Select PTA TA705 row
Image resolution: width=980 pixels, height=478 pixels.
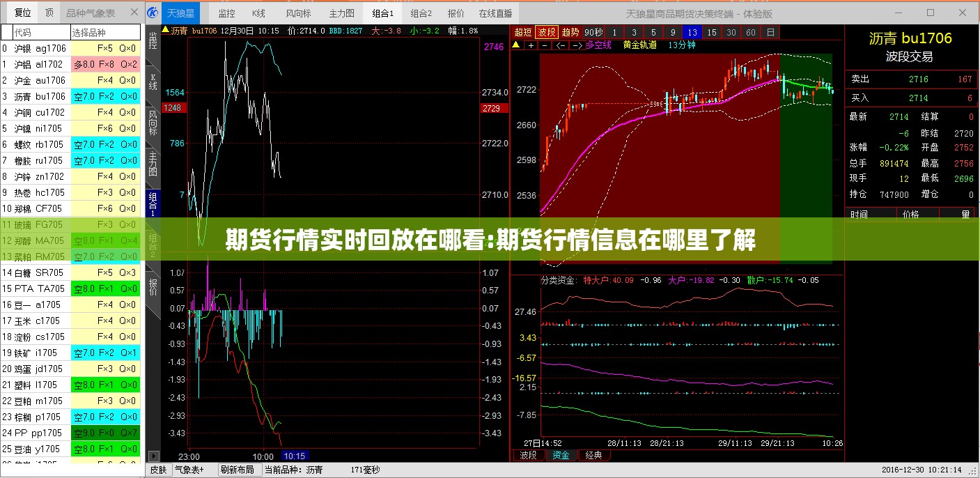point(70,288)
